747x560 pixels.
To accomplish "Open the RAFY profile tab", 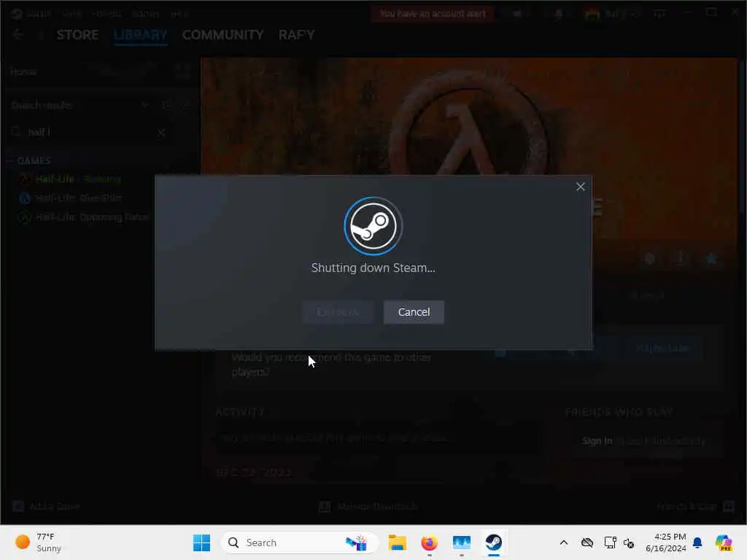I will point(296,35).
